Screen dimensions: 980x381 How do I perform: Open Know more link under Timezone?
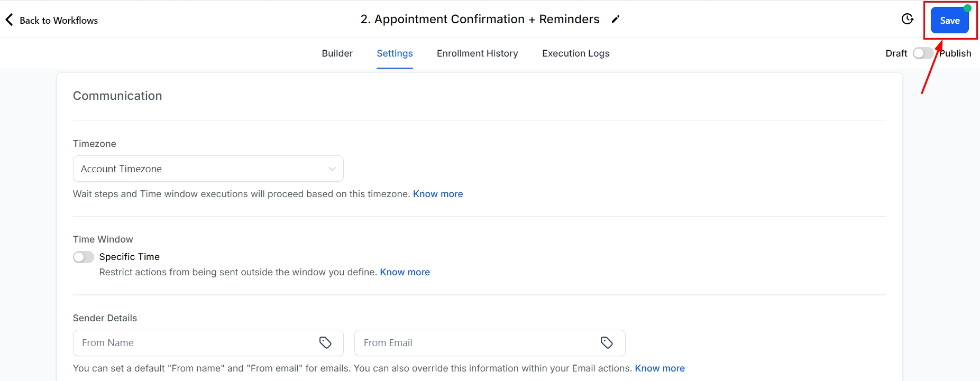click(x=437, y=194)
